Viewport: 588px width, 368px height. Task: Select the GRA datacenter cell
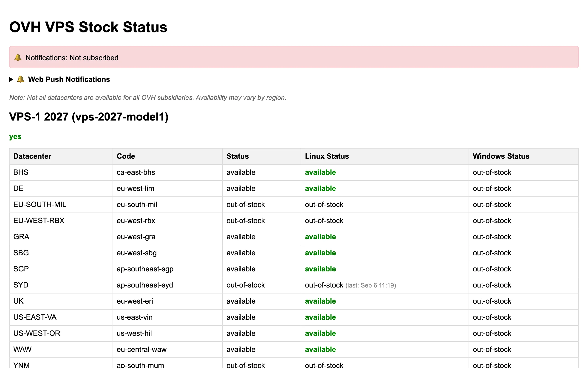[x=61, y=237]
